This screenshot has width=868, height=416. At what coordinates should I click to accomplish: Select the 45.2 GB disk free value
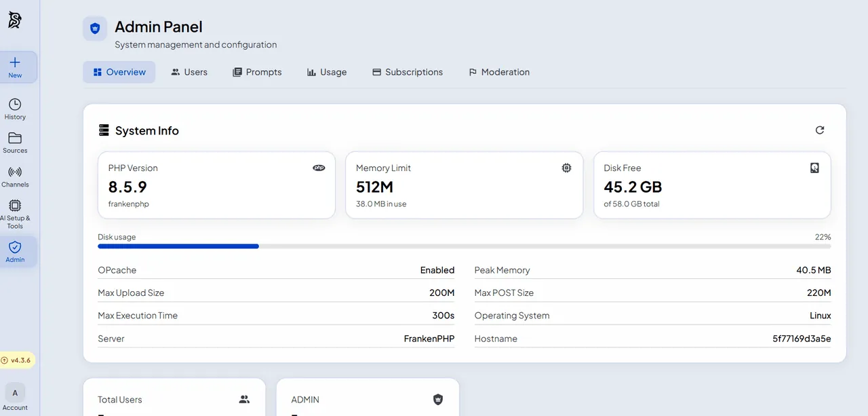click(x=633, y=187)
